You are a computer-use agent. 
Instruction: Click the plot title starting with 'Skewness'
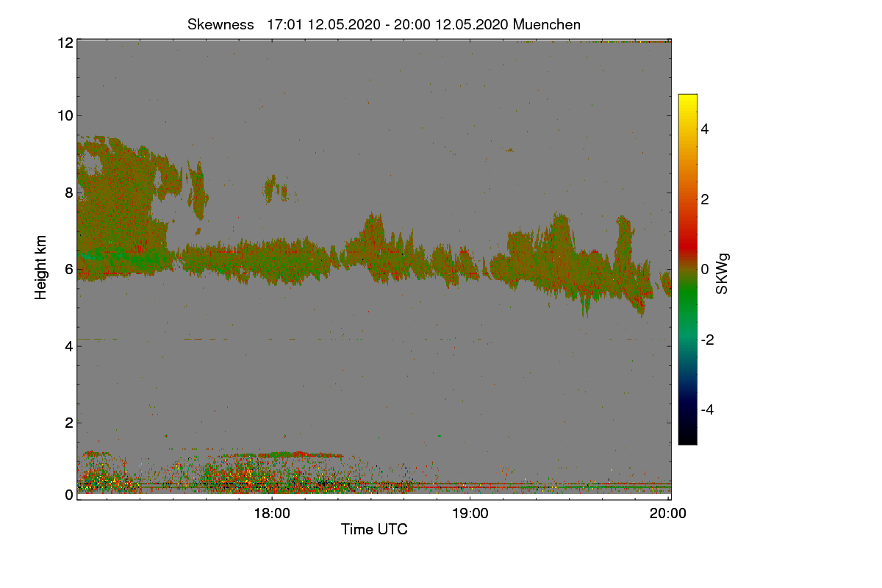384,24
